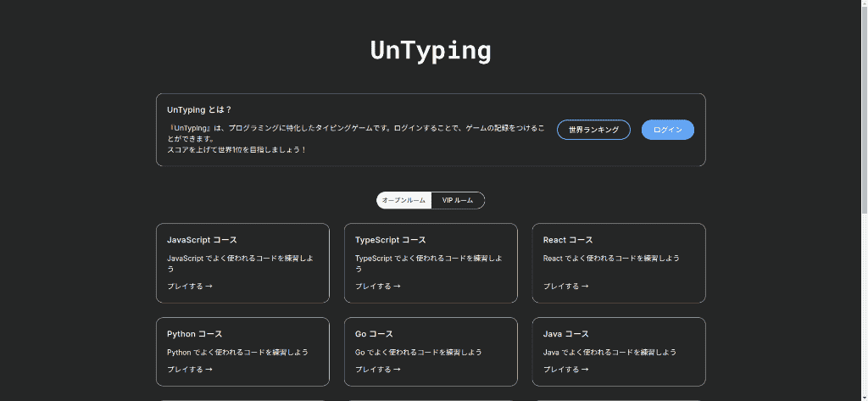Click the arrow beside Go course's プレイする
The height and width of the screenshot is (401, 868).
tap(397, 370)
